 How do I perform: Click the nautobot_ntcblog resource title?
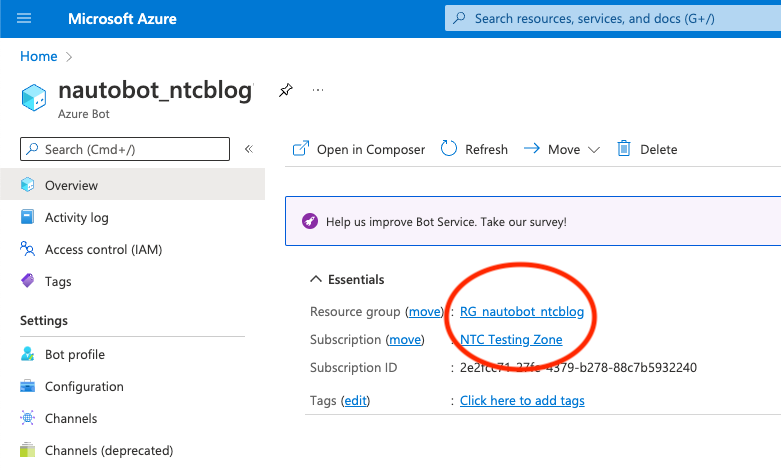tap(155, 90)
